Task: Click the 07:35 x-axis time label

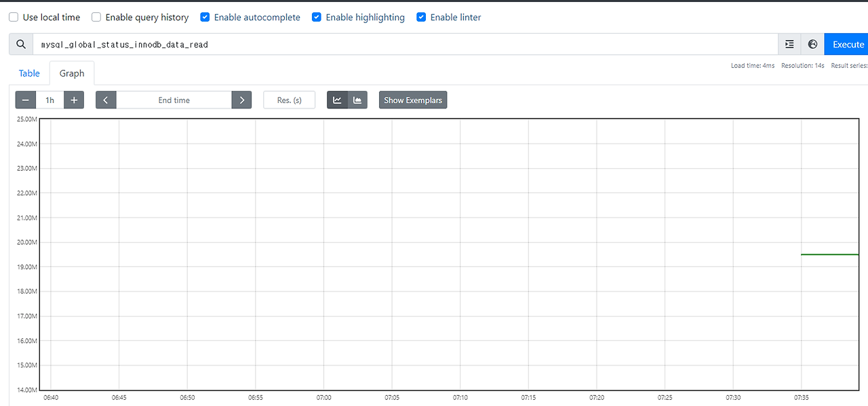Action: (802, 398)
